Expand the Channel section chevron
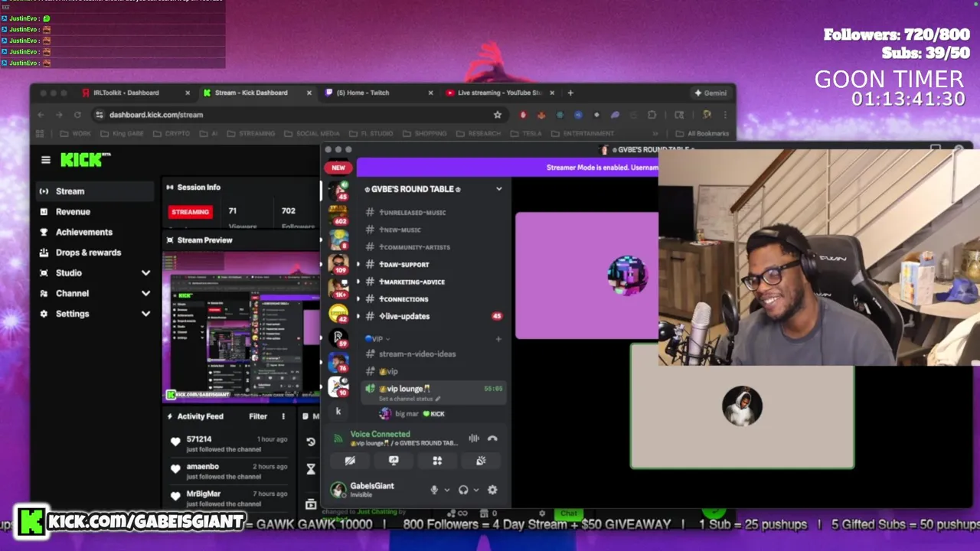Image resolution: width=980 pixels, height=551 pixels. coord(145,293)
